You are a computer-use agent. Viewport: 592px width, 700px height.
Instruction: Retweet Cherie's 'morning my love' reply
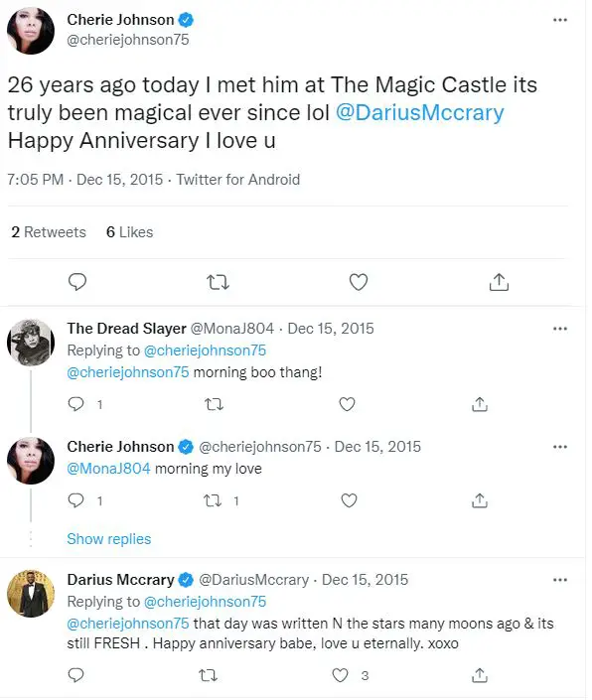point(213,500)
